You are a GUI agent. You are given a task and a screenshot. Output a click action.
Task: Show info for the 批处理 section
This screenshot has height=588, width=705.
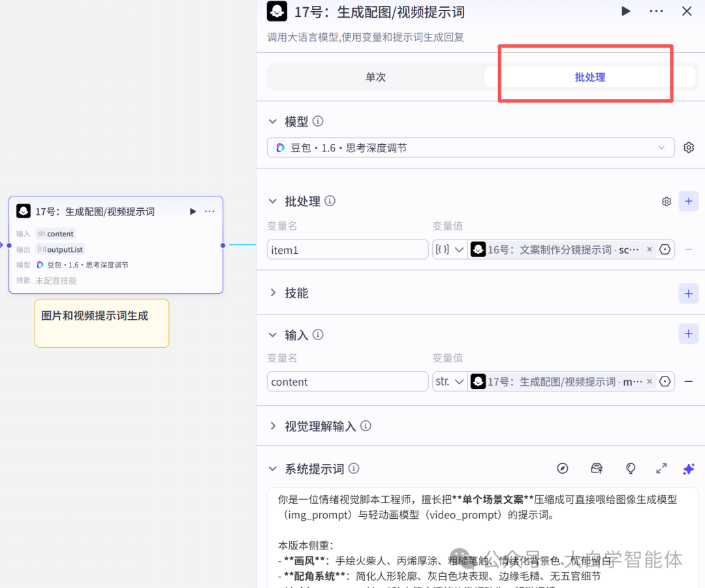330,201
